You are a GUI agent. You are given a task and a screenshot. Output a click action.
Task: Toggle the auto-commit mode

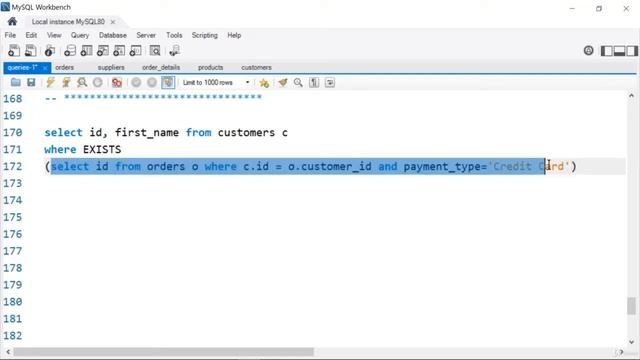pyautogui.click(x=168, y=82)
